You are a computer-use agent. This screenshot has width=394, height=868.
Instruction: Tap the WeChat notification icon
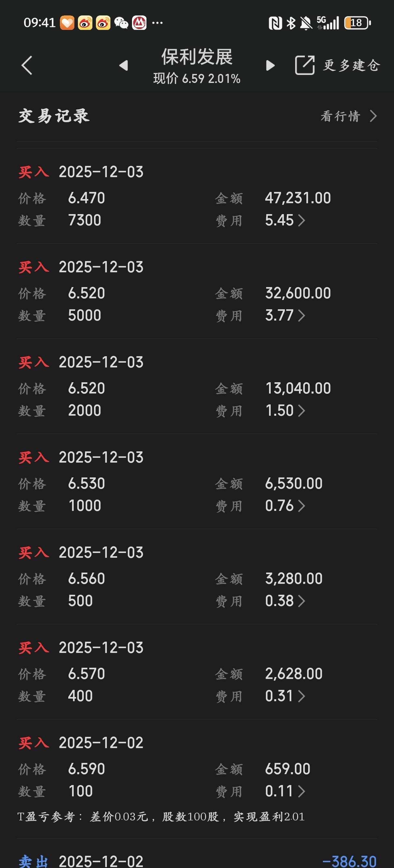click(x=121, y=23)
